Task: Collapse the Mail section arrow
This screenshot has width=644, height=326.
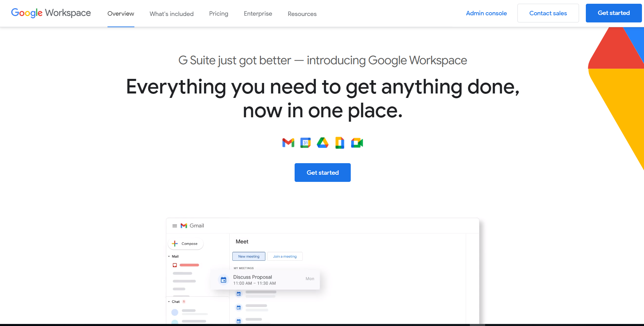Action: pyautogui.click(x=169, y=257)
